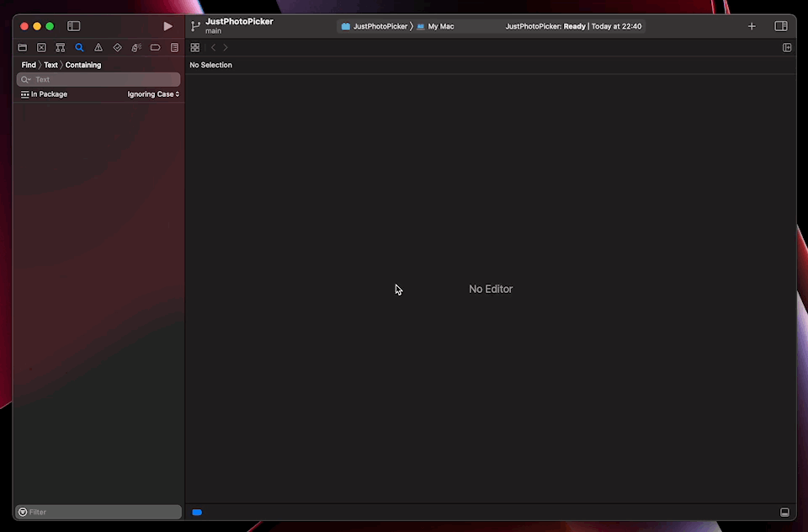
Task: Select JustPhotoPicker scheme in toolbar
Action: click(374, 26)
